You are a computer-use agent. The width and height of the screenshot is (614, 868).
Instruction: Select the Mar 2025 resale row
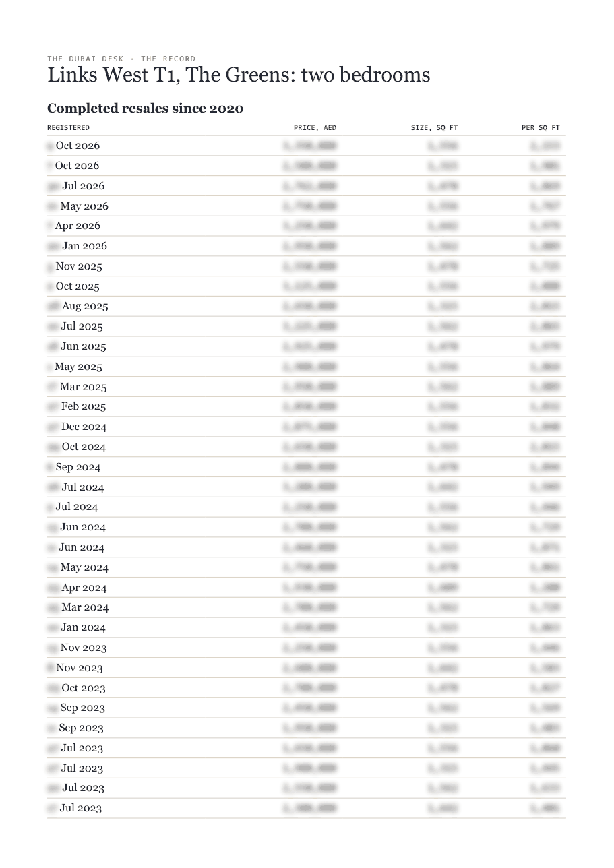coord(307,387)
